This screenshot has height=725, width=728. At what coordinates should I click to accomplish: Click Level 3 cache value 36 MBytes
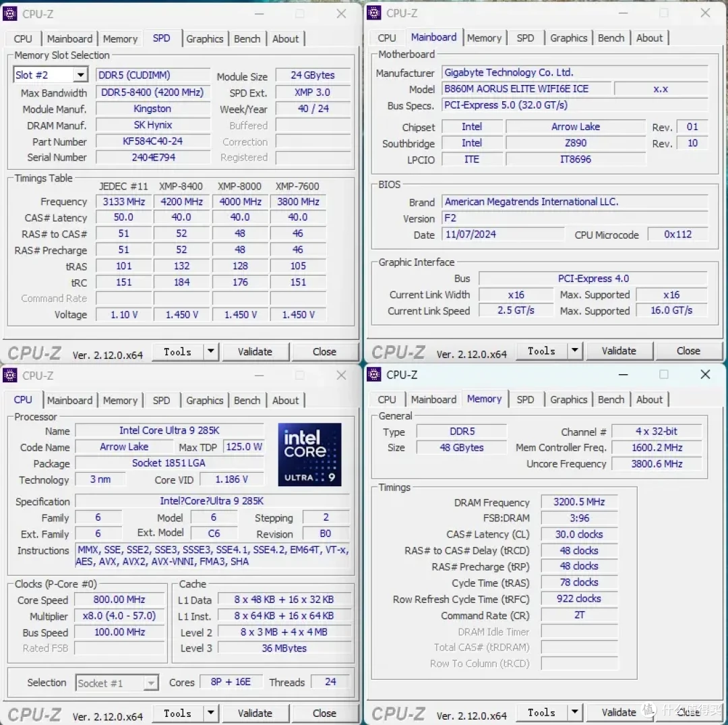[x=284, y=648]
